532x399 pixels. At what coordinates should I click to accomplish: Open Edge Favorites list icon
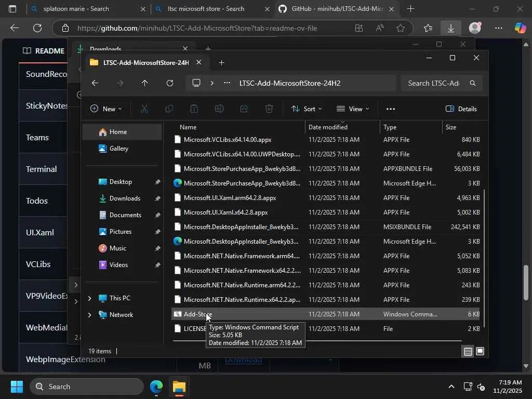pyautogui.click(x=428, y=28)
